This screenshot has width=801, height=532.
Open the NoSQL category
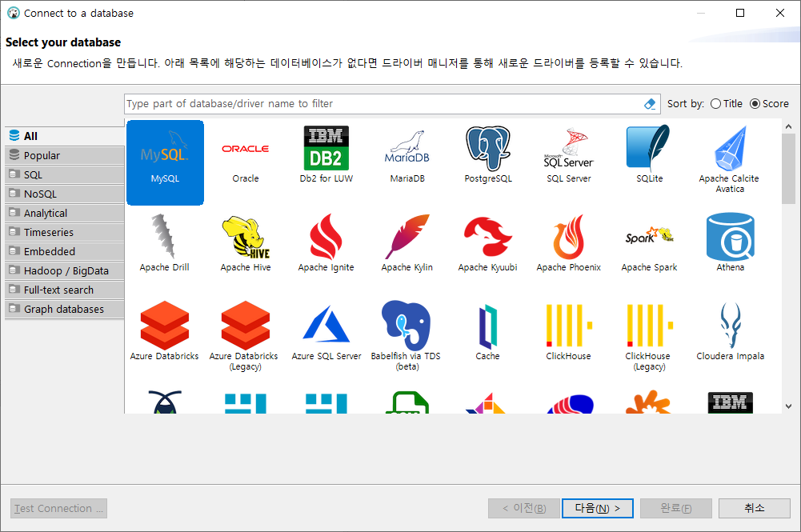[x=64, y=194]
